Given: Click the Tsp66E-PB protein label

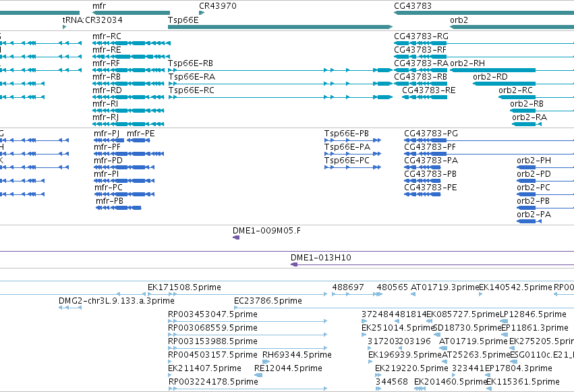Looking at the screenshot, I should pyautogui.click(x=346, y=134).
